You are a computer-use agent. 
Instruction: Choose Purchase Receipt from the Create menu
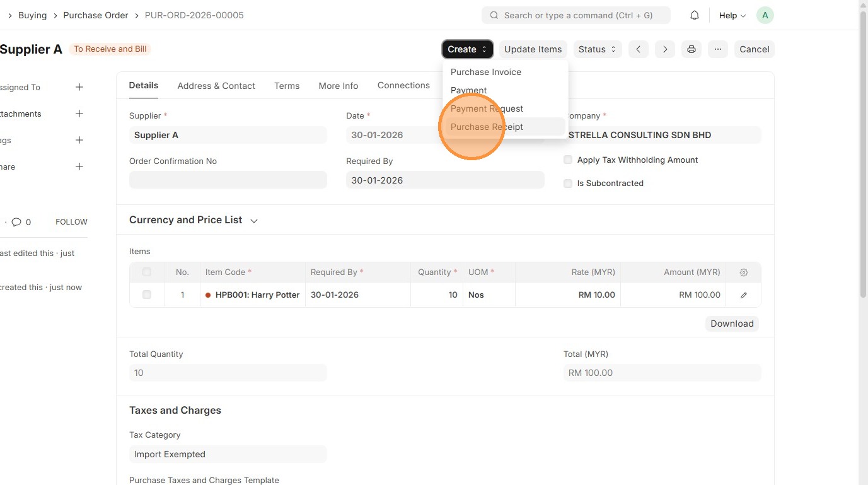[506, 127]
